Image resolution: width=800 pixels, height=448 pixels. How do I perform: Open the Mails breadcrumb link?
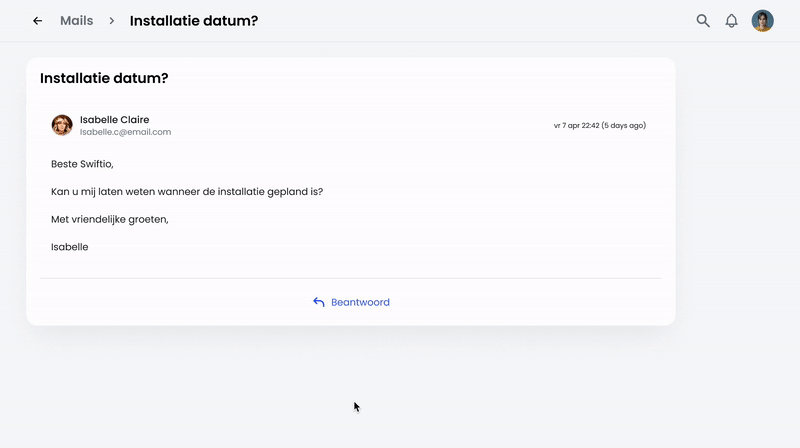click(x=77, y=21)
